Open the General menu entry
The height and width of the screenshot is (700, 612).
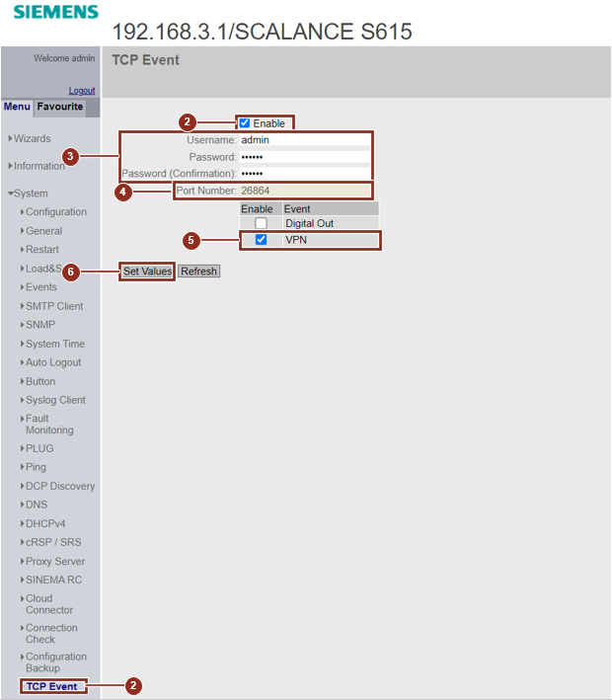43,231
